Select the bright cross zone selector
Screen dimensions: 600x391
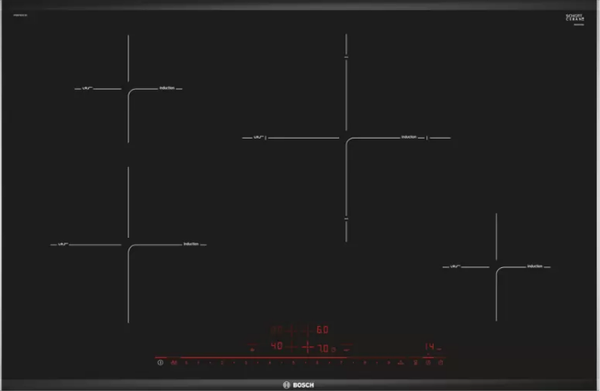(x=308, y=347)
